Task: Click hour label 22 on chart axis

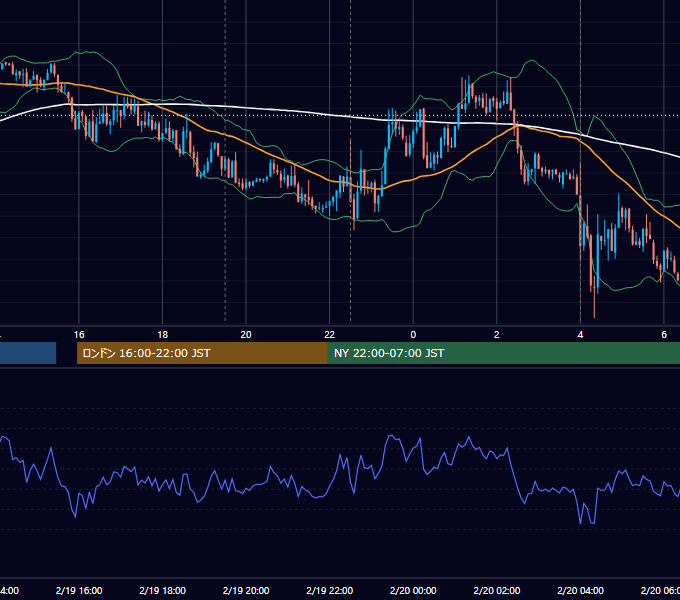Action: (330, 335)
